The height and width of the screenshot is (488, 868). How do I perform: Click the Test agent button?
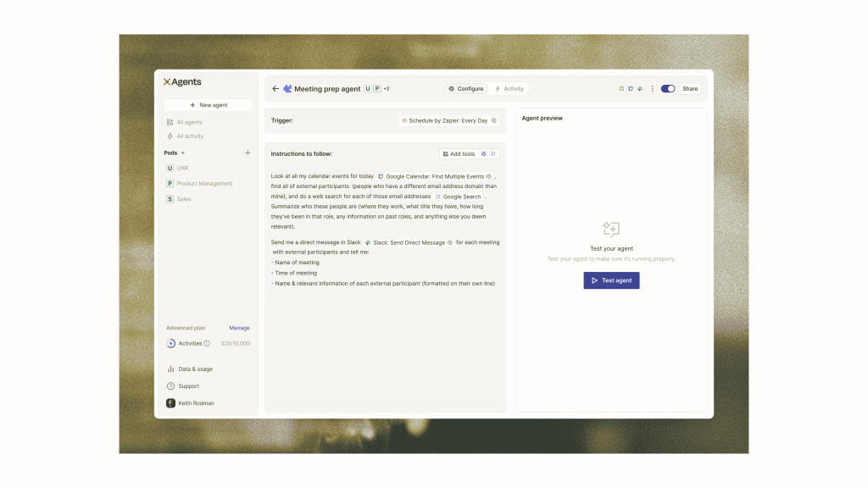[611, 280]
